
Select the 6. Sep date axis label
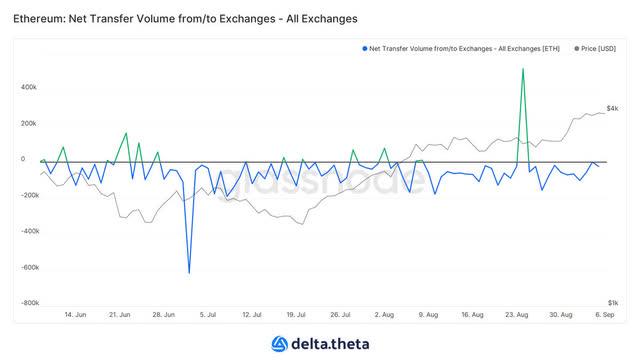605,315
